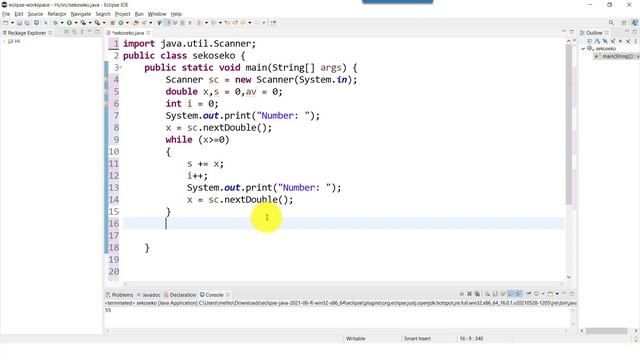The height and width of the screenshot is (360, 640).
Task: Click the External Tools toolbar icon
Action: 98,23
